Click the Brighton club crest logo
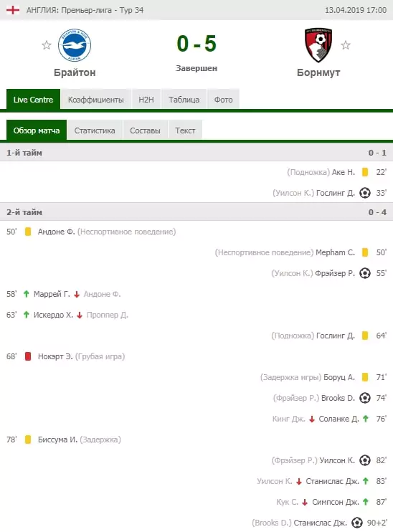393x532 pixels. pos(75,45)
